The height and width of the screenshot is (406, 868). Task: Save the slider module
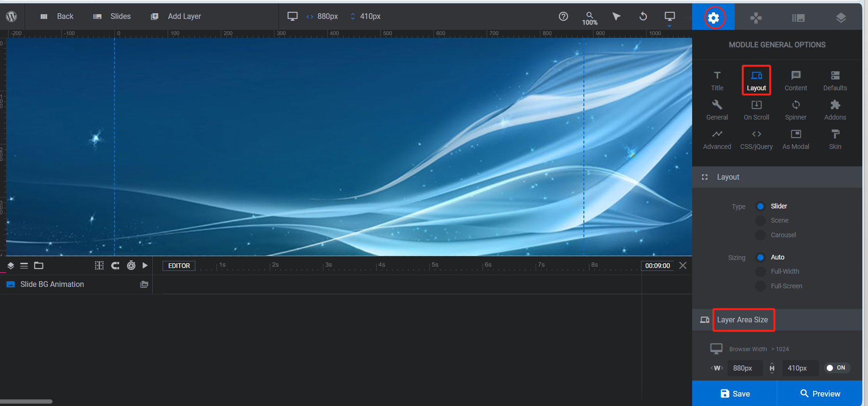point(735,394)
